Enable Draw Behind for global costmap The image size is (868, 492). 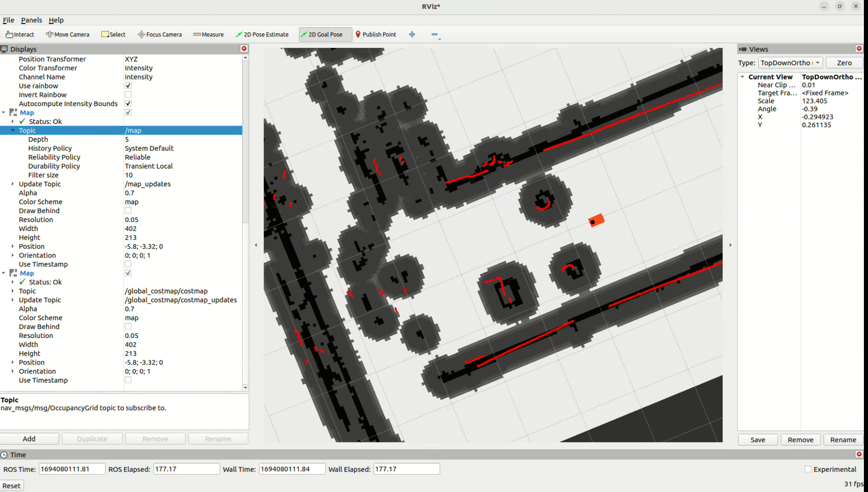(128, 327)
